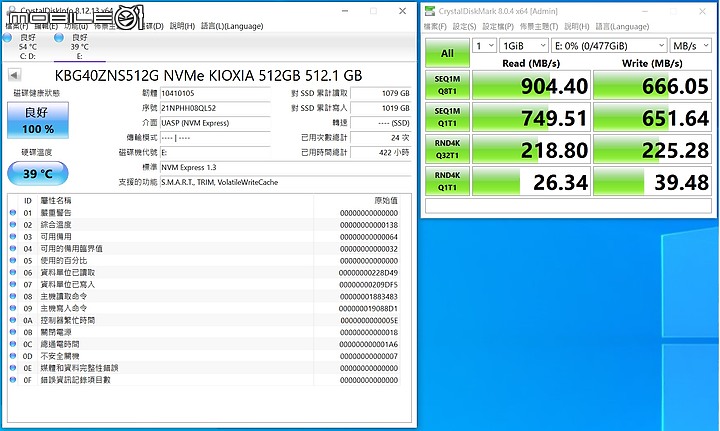Open 檔案(F) menu in CrystalDiskMark
Screen dimensions: 720x431
point(435,26)
